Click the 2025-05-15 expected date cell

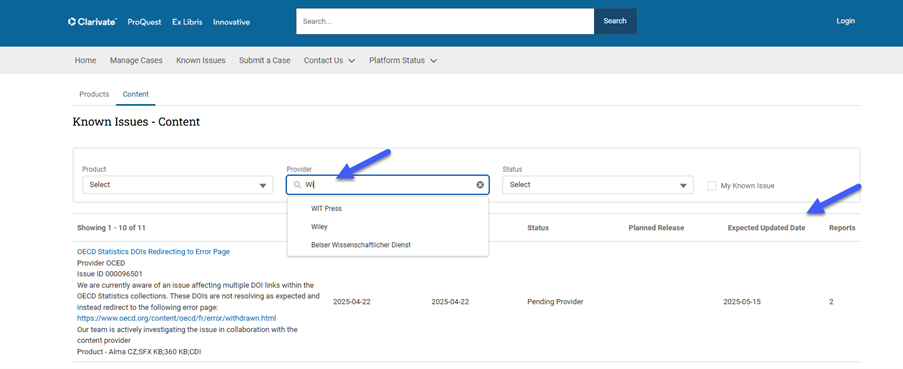(x=742, y=302)
